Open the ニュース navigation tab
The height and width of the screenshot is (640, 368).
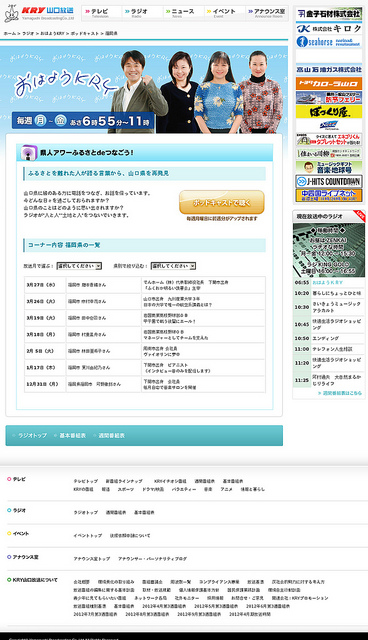coord(183,13)
